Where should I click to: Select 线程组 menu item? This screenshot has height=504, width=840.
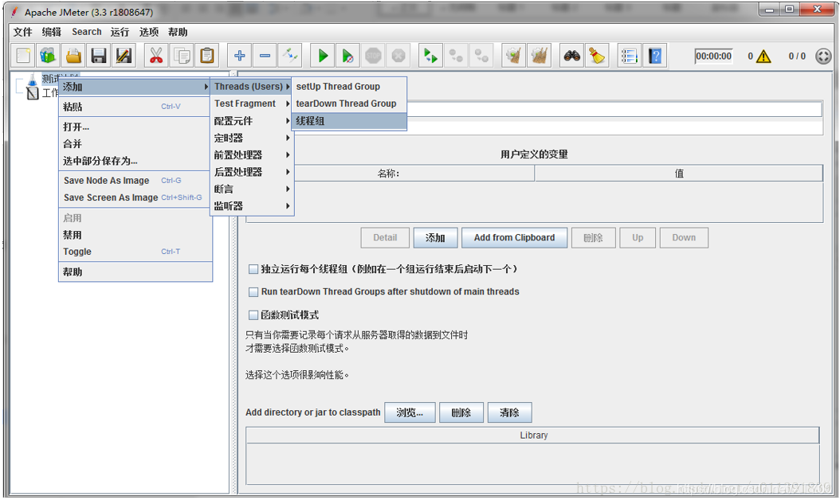tap(349, 121)
